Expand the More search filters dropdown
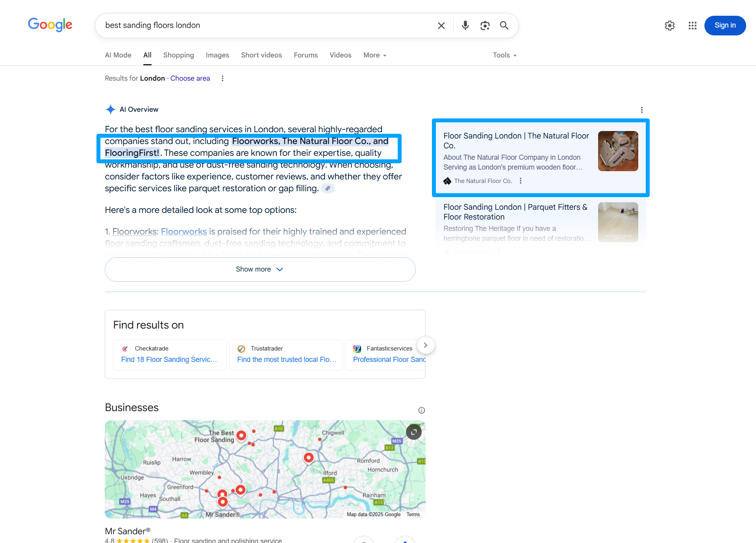The height and width of the screenshot is (543, 756). point(374,55)
